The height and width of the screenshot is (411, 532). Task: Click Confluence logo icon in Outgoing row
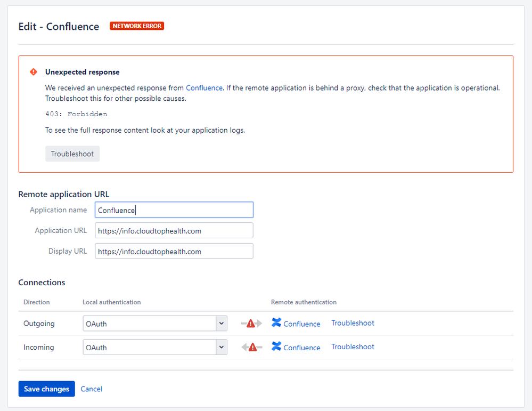click(x=276, y=323)
